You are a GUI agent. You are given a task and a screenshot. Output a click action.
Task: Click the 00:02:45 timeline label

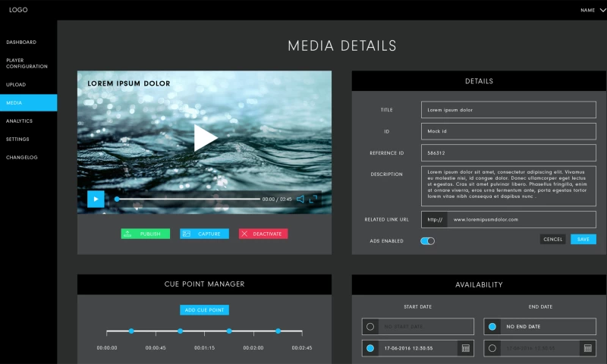click(x=302, y=348)
